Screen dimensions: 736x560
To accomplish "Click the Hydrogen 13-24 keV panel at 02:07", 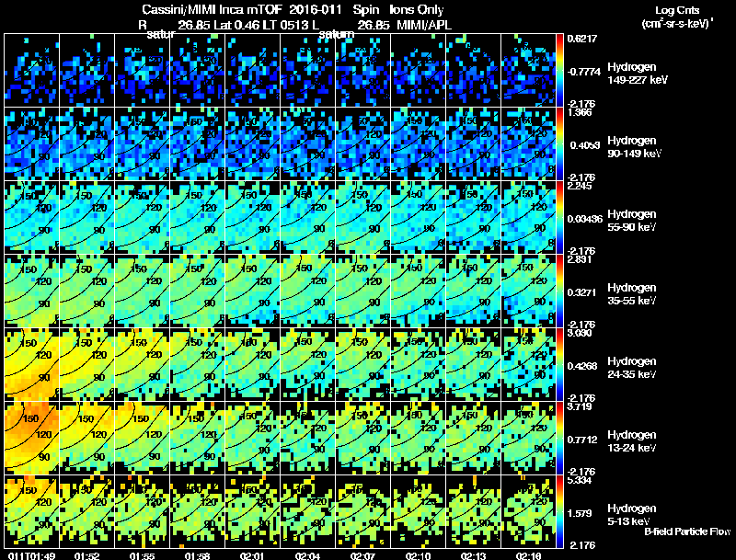I will [x=362, y=438].
